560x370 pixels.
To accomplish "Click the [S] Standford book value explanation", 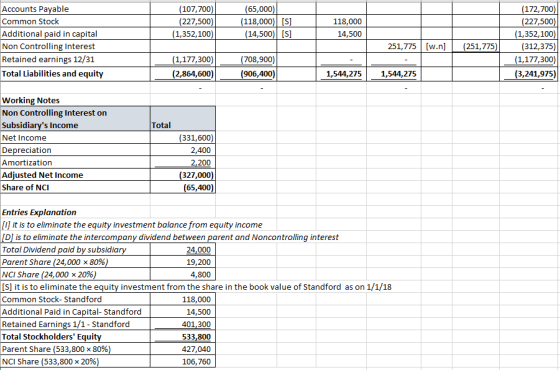I will [197, 287].
